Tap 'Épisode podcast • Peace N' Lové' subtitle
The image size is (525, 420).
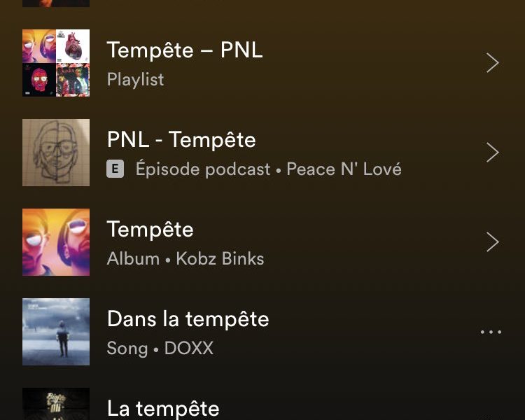(268, 169)
